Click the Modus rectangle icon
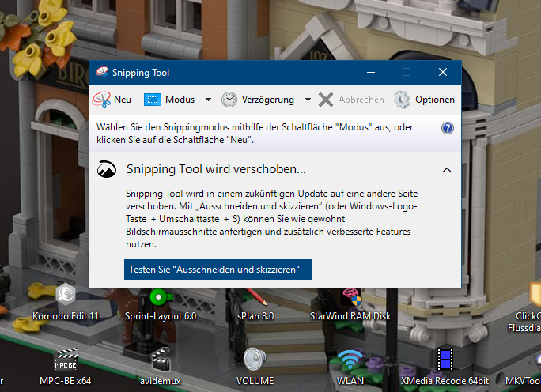This screenshot has height=392, width=541. point(153,100)
